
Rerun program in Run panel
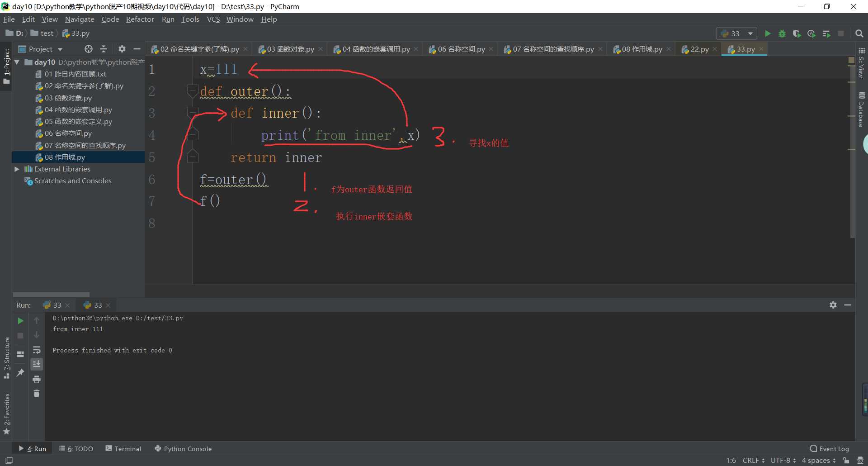click(x=20, y=321)
